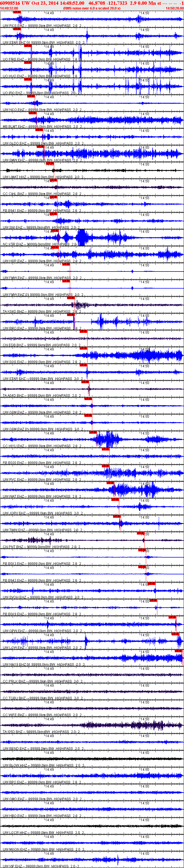Click red pick marker on UW RCS EHZ trace
The image size is (184, 868).
pyautogui.click(x=17, y=12)
